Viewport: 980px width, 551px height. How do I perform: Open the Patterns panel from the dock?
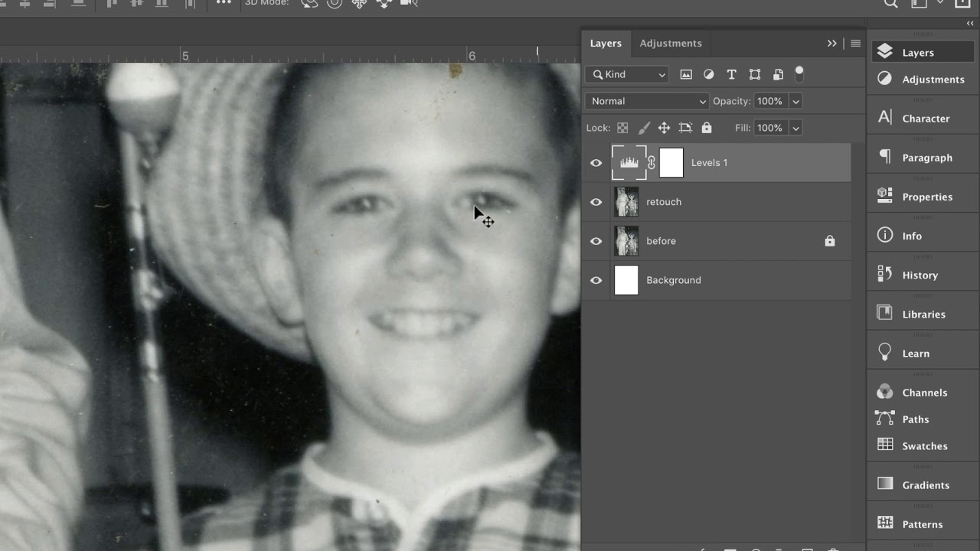923,523
